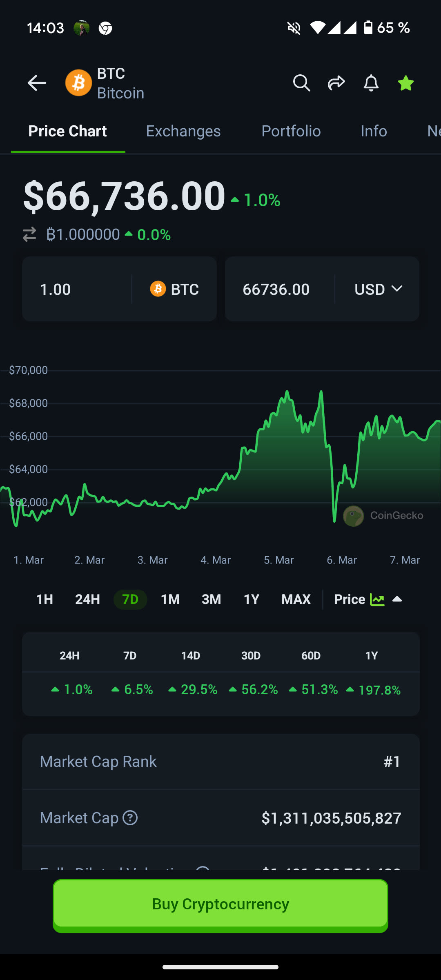Tap the BTC coin selector field
Image resolution: width=441 pixels, height=980 pixels.
[175, 289]
